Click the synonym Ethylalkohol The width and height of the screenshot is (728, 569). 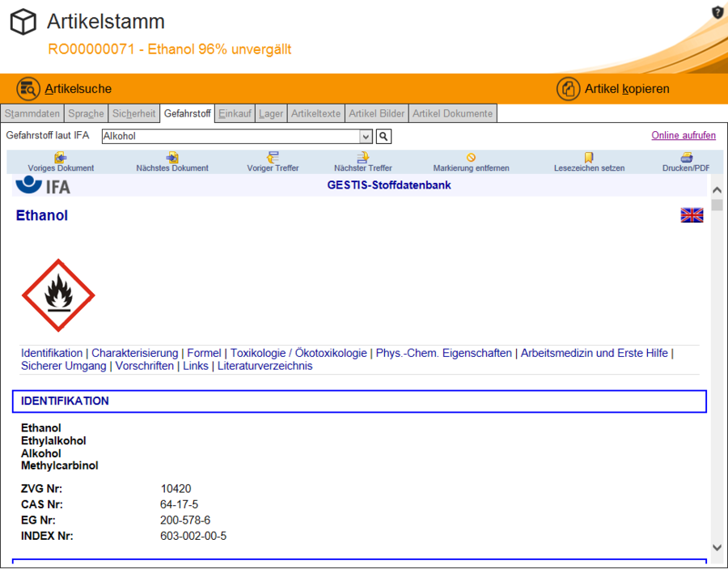pyautogui.click(x=53, y=441)
